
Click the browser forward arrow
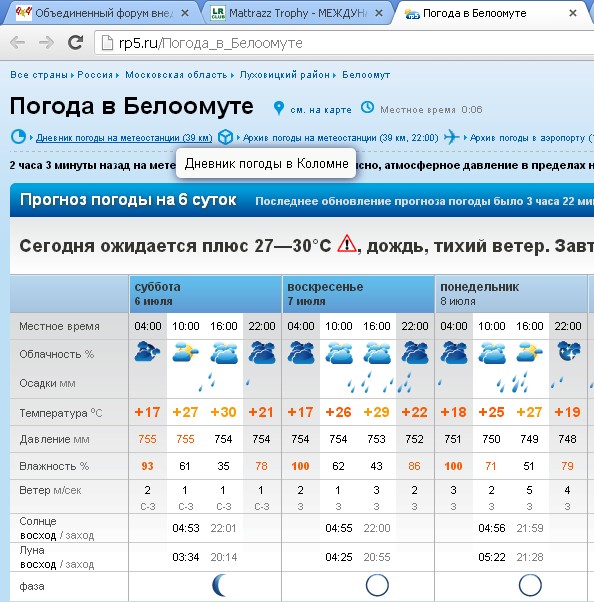click(x=46, y=43)
